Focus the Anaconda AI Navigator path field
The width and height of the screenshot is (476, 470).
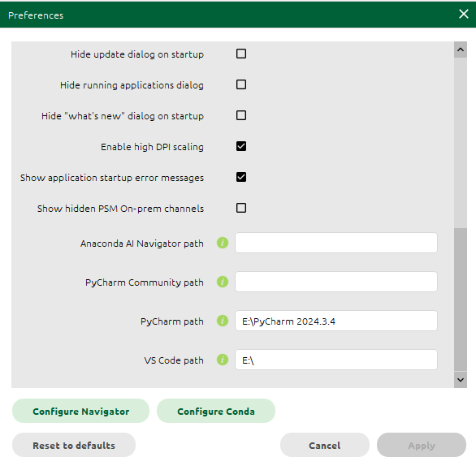(x=336, y=243)
